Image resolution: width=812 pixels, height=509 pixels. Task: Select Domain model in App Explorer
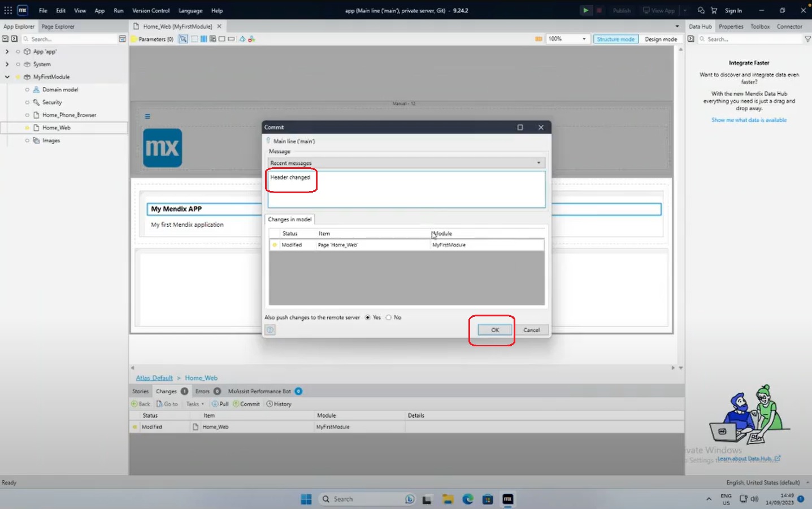[x=60, y=89]
